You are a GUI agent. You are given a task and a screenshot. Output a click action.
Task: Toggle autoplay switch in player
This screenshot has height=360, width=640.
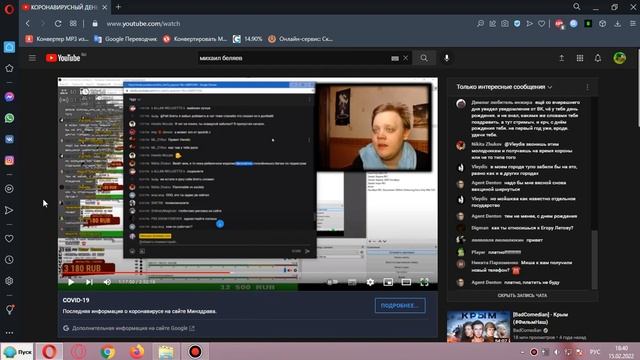point(332,282)
